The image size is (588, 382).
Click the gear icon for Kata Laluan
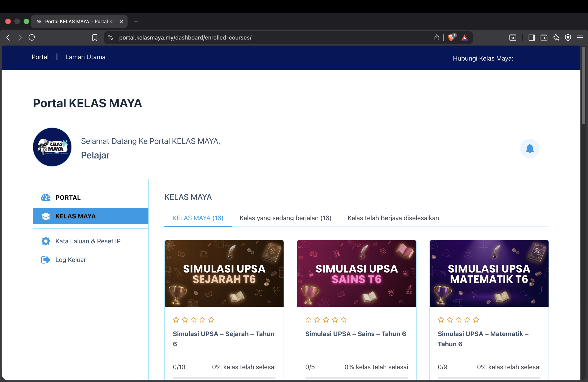[x=46, y=241]
